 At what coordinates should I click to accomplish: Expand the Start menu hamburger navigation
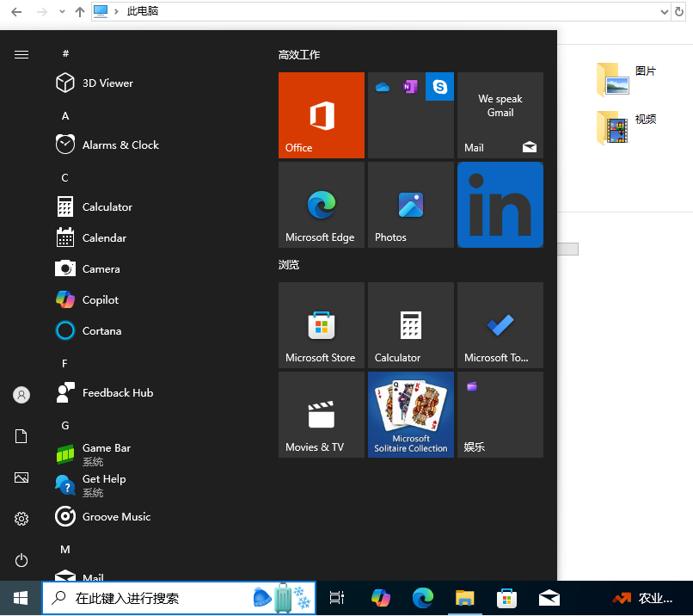[21, 54]
